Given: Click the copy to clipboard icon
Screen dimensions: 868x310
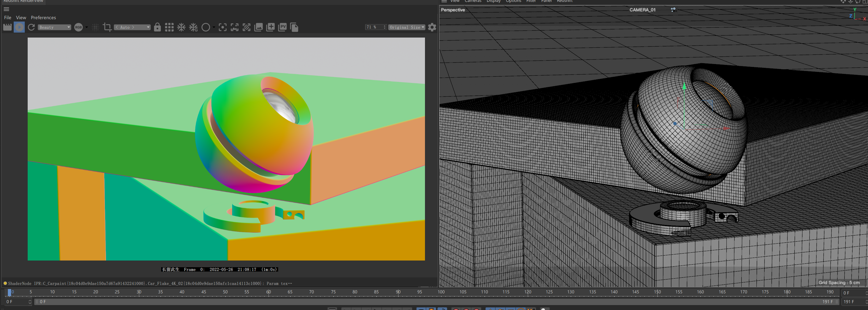Looking at the screenshot, I should tap(294, 27).
